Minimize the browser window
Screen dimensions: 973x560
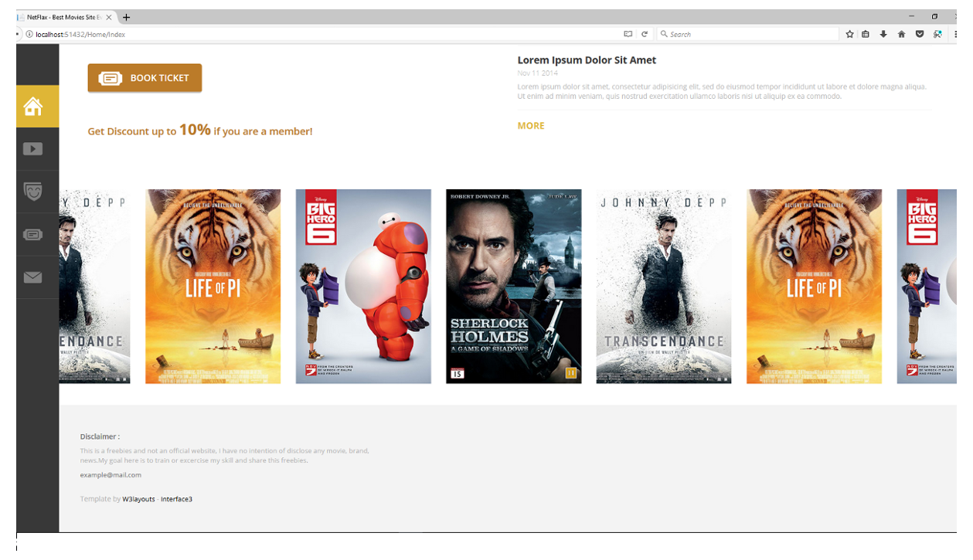912,16
